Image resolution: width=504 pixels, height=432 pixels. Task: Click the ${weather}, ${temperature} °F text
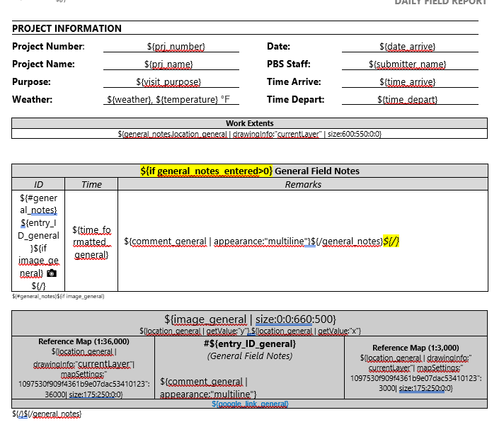[x=168, y=99]
